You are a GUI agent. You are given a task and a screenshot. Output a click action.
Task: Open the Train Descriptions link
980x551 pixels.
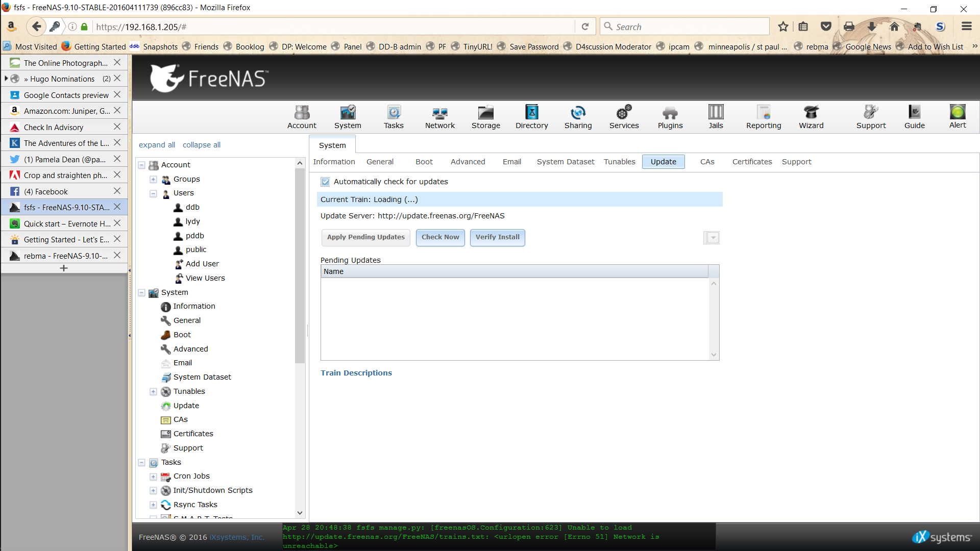coord(356,373)
